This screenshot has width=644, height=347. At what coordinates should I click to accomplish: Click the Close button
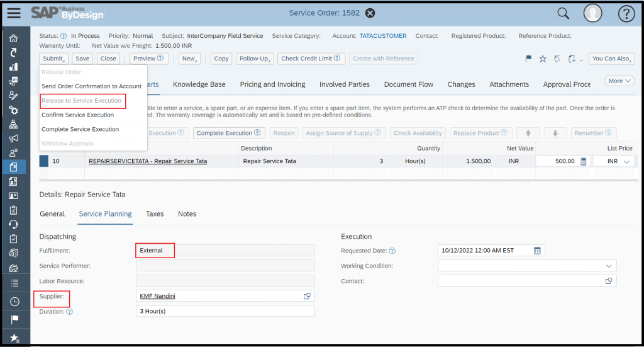[108, 59]
